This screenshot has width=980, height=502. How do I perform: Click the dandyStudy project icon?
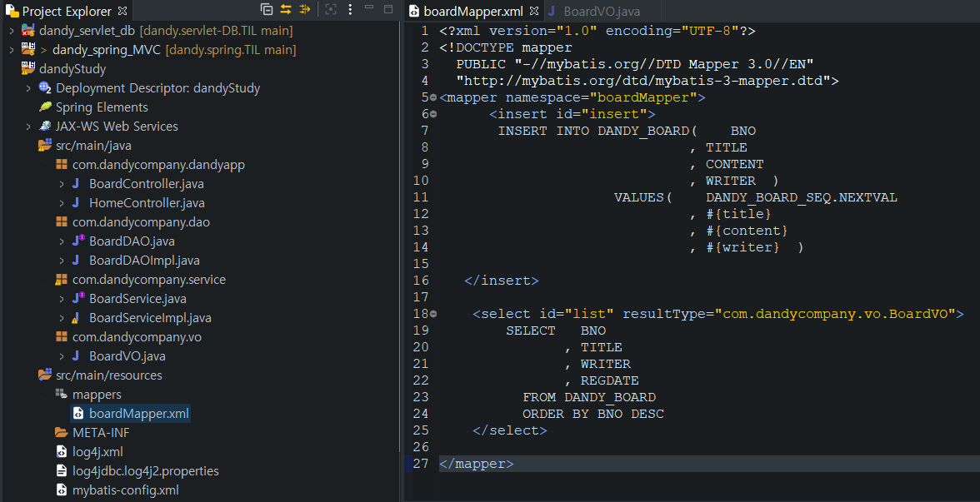click(x=28, y=68)
